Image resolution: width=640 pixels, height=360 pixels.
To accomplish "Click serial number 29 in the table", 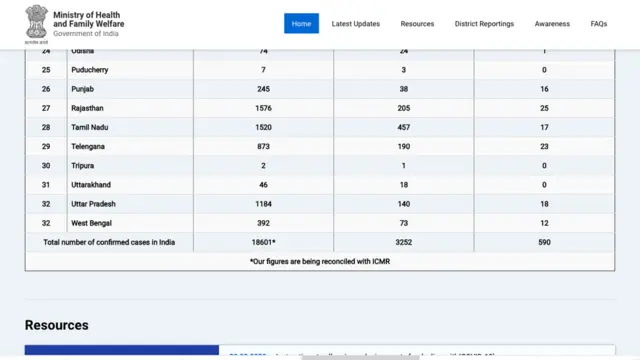I will [46, 147].
